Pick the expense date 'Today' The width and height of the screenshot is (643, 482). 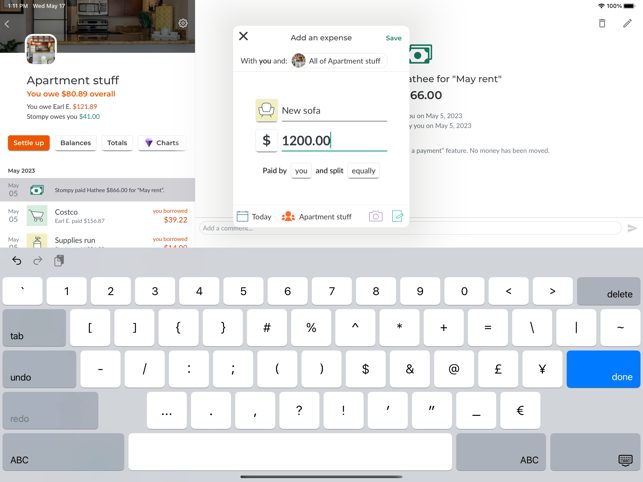(254, 216)
